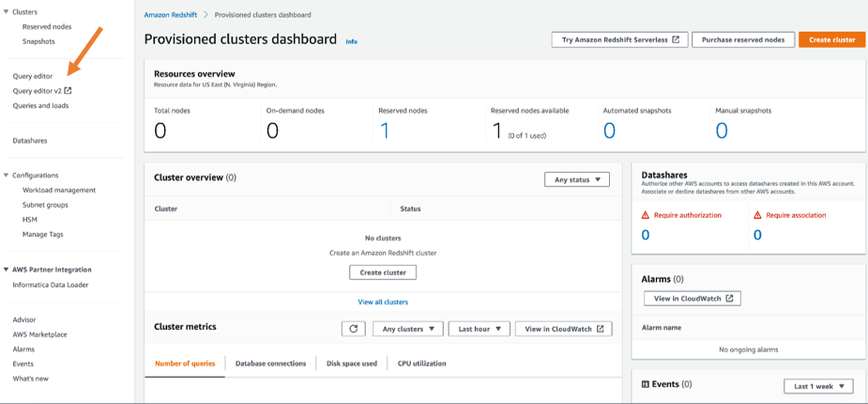
Task: Open Queries and loads in sidebar
Action: pos(41,105)
